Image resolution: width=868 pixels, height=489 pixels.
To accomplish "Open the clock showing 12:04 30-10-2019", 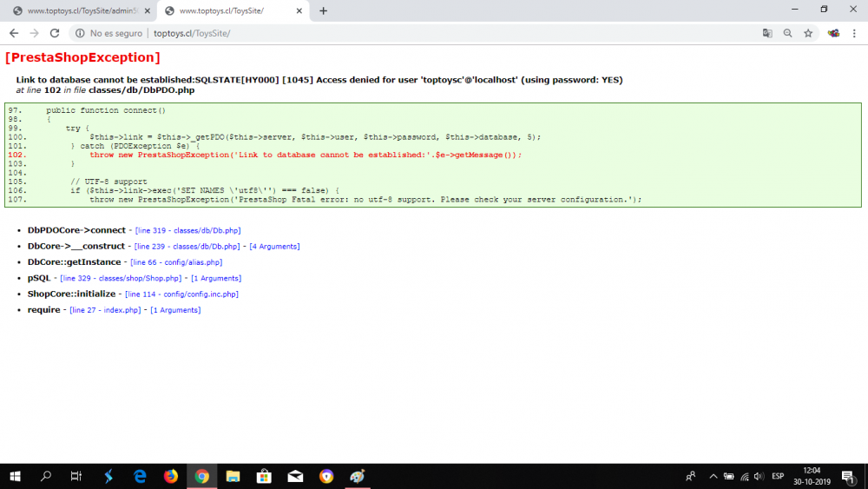I will point(812,476).
